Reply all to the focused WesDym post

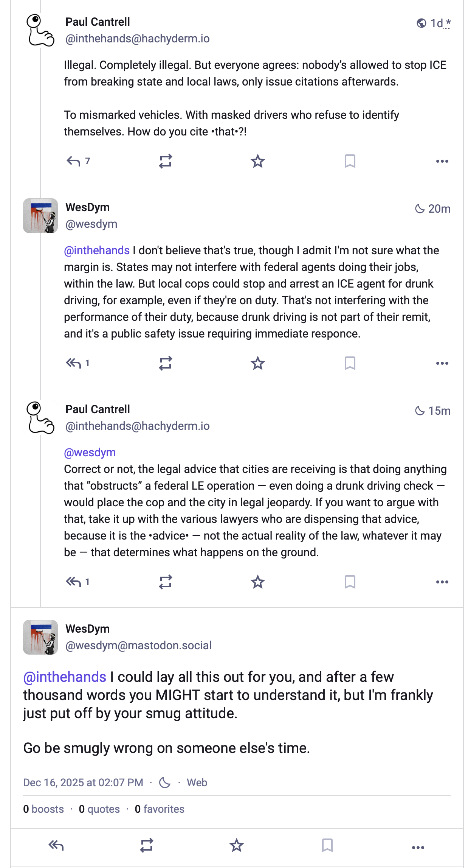56,845
